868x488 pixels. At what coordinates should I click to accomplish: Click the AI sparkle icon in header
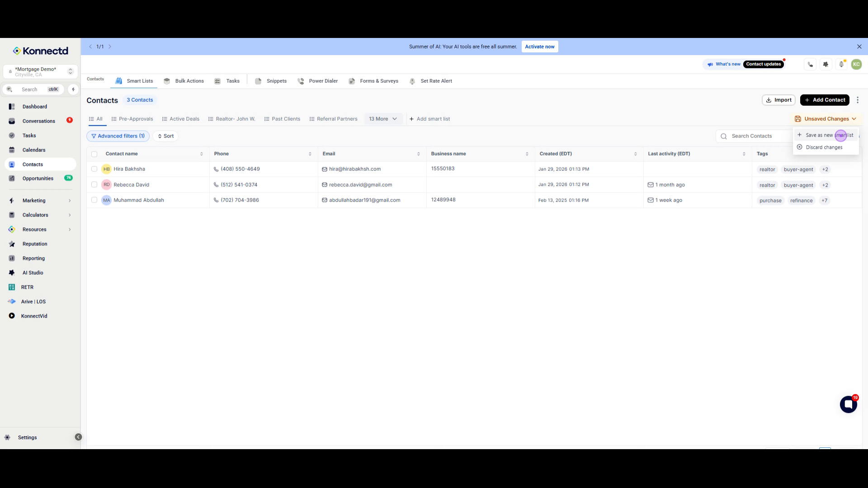[826, 64]
